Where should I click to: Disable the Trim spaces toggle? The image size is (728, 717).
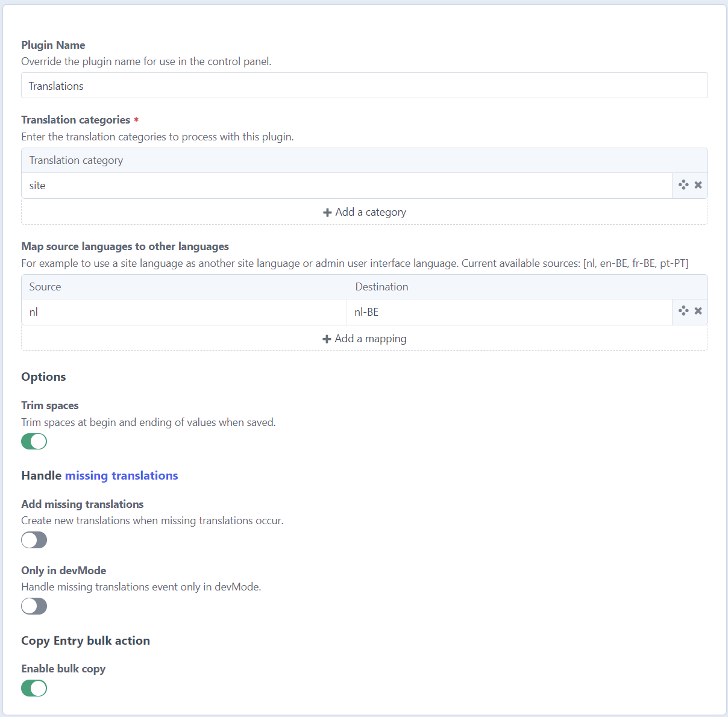tap(34, 442)
